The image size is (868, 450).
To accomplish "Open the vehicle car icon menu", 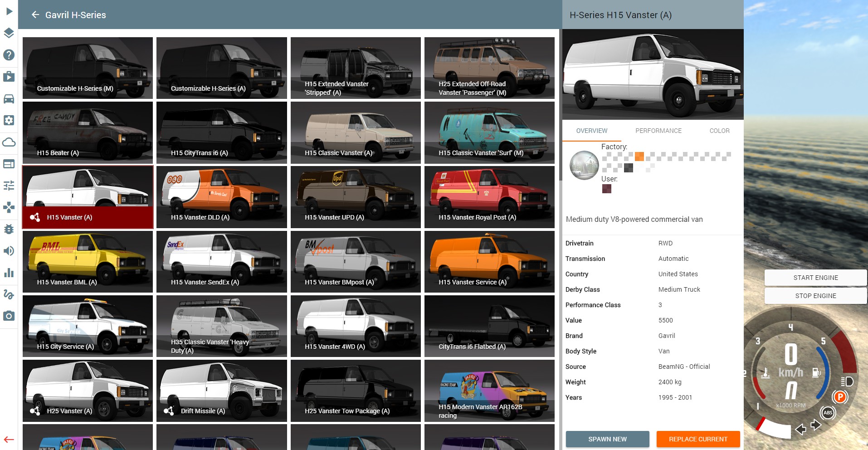I will [9, 98].
